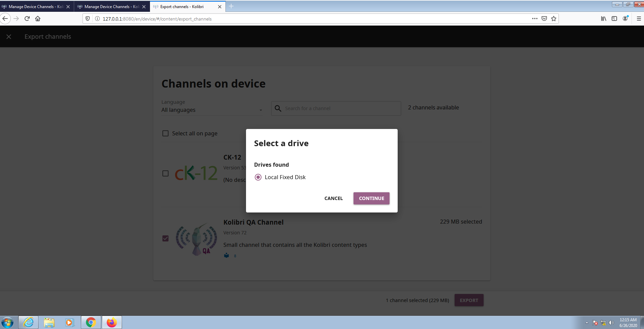Click the CK-12 channel title
The height and width of the screenshot is (329, 644).
(232, 157)
